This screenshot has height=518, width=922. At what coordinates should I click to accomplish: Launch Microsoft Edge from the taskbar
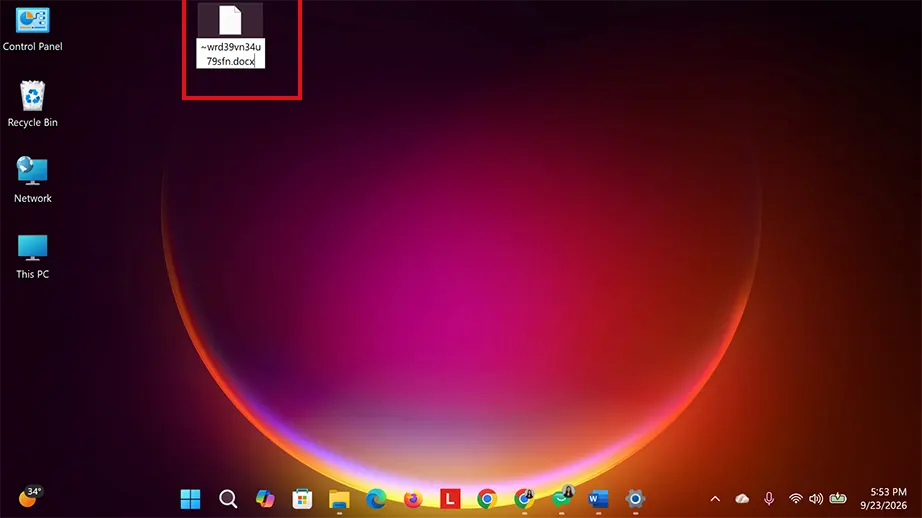[376, 499]
